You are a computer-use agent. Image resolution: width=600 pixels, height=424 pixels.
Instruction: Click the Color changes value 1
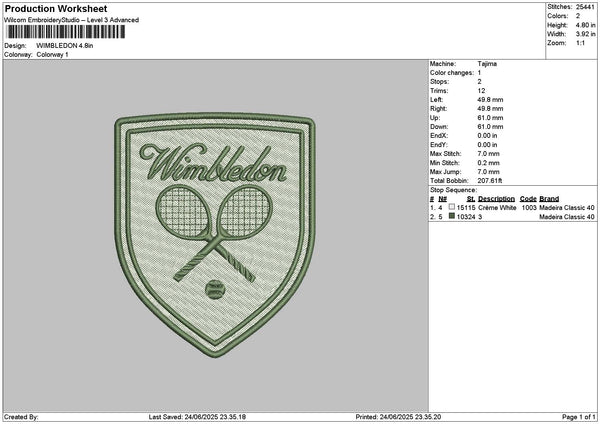[479, 73]
